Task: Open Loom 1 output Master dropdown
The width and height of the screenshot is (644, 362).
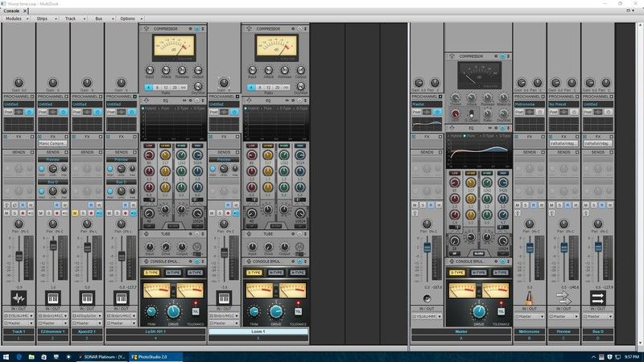Action: pyautogui.click(x=224, y=323)
